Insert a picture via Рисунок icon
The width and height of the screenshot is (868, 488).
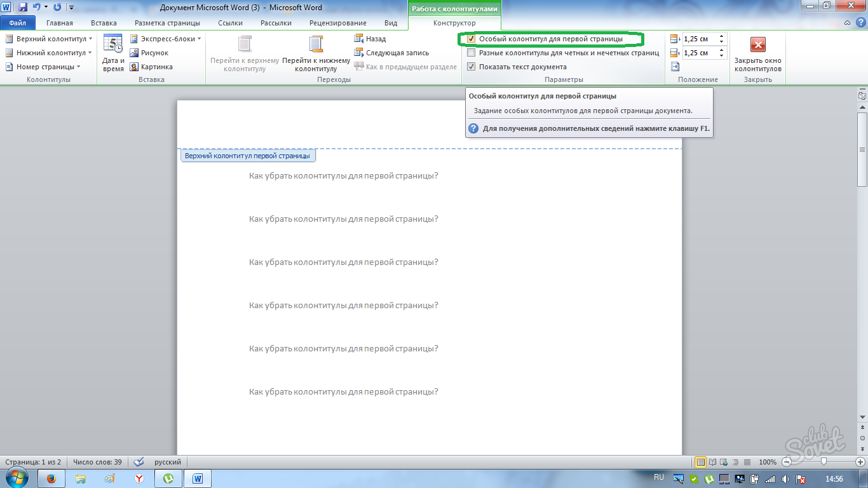point(135,53)
